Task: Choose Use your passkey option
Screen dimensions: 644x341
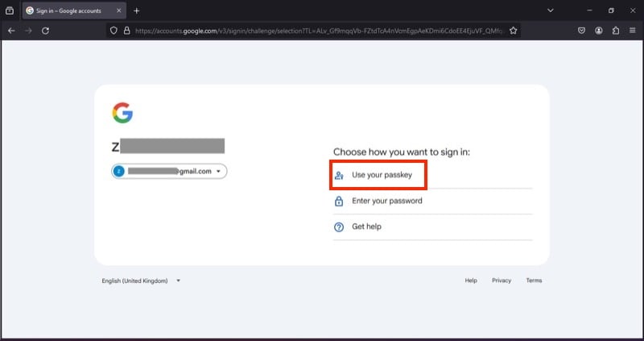Action: (x=433, y=175)
